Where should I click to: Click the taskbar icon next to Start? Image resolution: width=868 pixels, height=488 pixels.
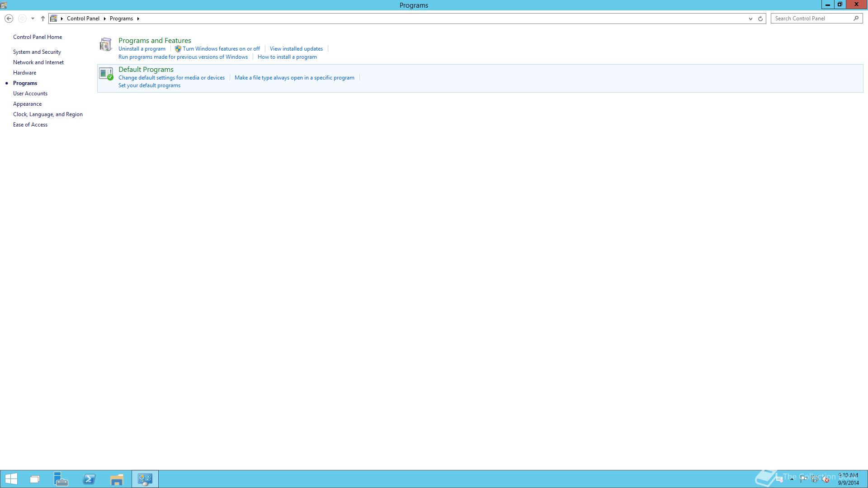(x=35, y=479)
